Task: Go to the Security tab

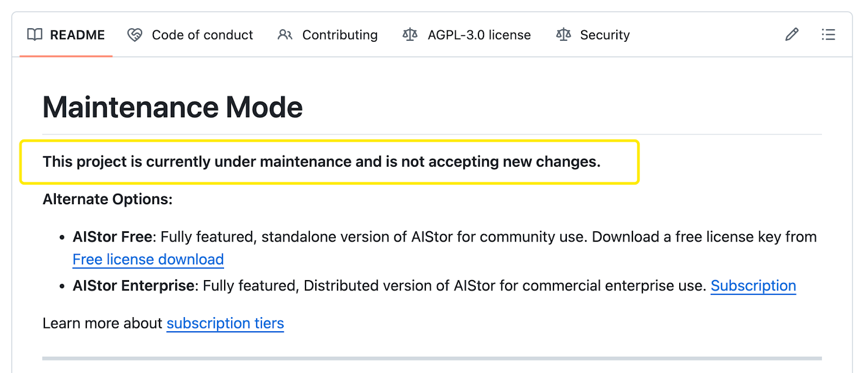Action: pyautogui.click(x=605, y=35)
